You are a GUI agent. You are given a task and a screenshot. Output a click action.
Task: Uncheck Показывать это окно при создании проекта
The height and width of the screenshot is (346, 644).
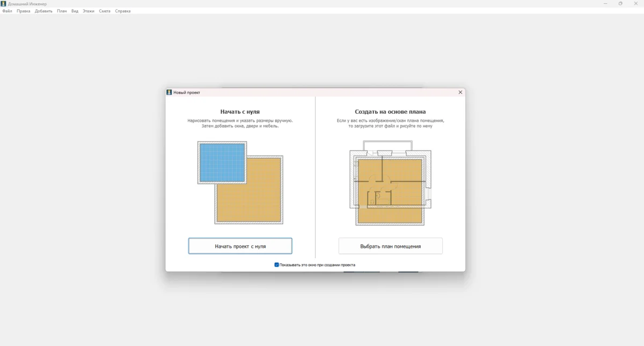(277, 265)
